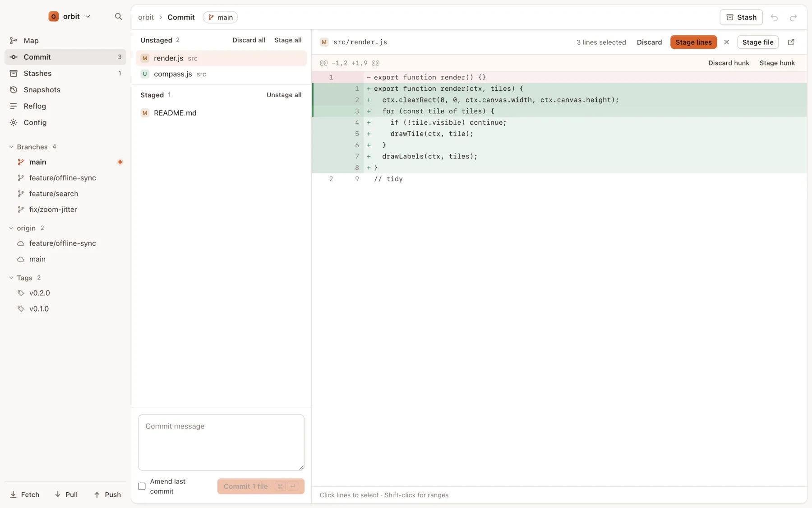Click the Stage lines button

click(693, 42)
